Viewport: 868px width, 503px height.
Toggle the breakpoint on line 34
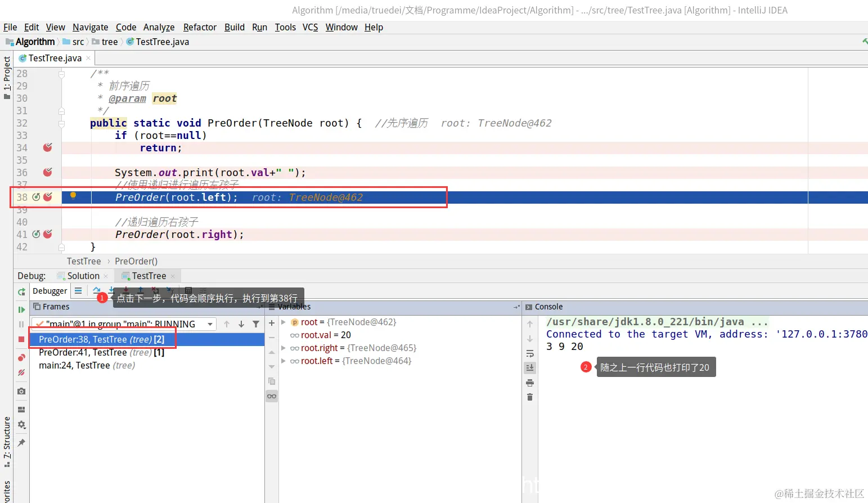(48, 147)
